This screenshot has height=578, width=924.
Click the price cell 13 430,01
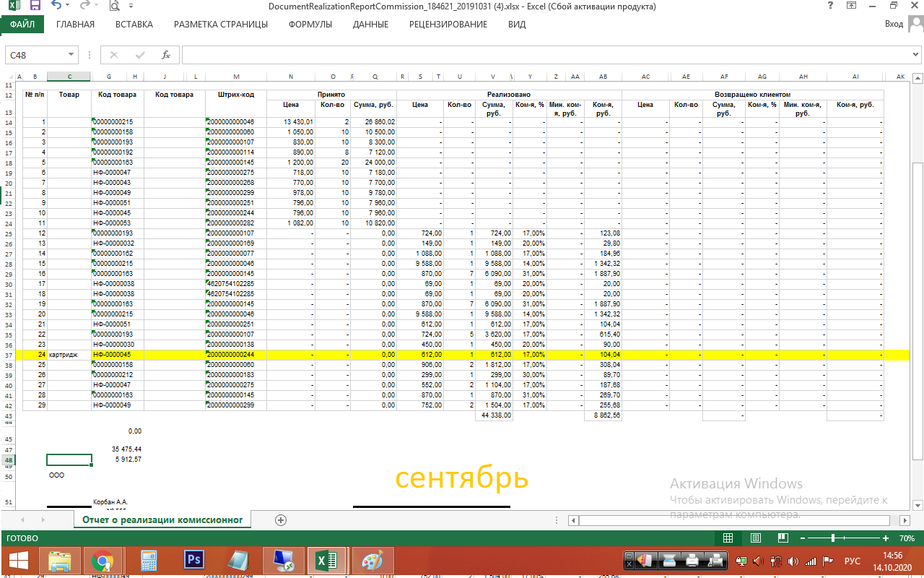coord(291,122)
